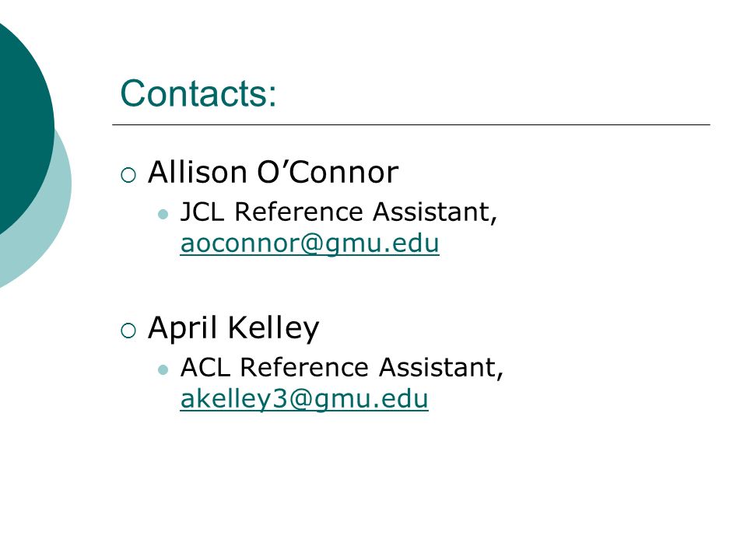Click the surname O'Connor
The image size is (747, 560).
click(328, 171)
